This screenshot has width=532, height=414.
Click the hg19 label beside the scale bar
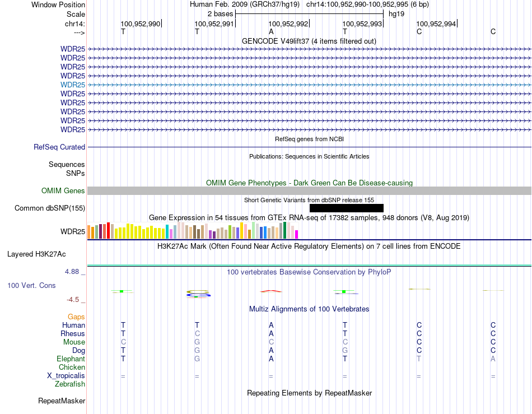tap(396, 14)
